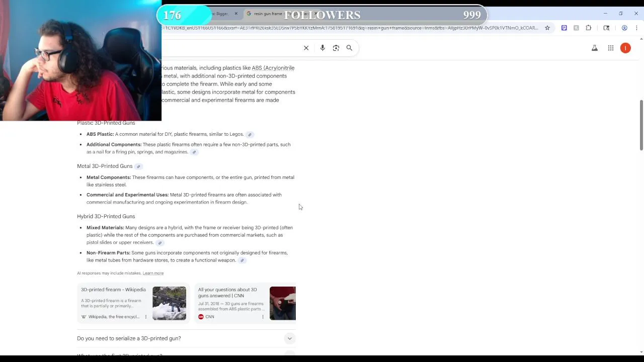Open more options on CNN source card
The height and width of the screenshot is (362, 644).
pos(263,317)
